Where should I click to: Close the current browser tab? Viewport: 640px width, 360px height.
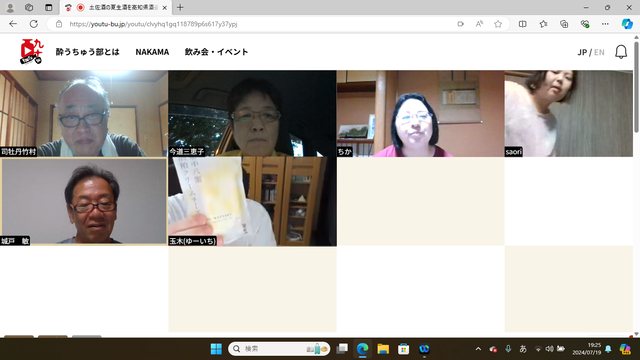point(164,8)
